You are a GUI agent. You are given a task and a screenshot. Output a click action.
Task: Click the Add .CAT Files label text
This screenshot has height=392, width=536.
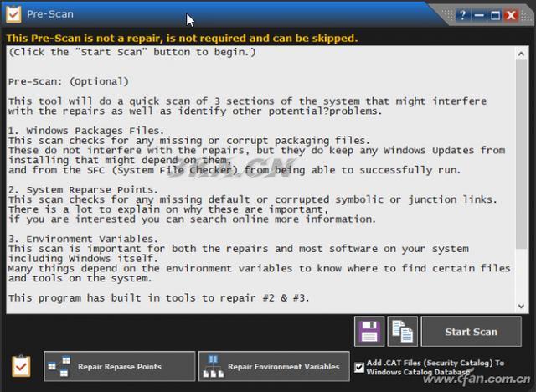click(x=435, y=367)
